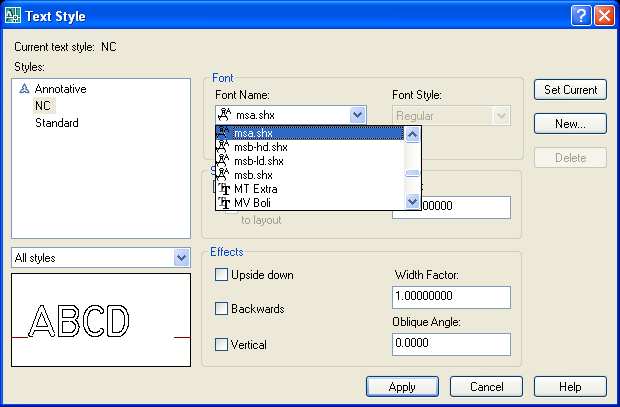
Task: Select msa.shx in the font list
Action: (310, 132)
